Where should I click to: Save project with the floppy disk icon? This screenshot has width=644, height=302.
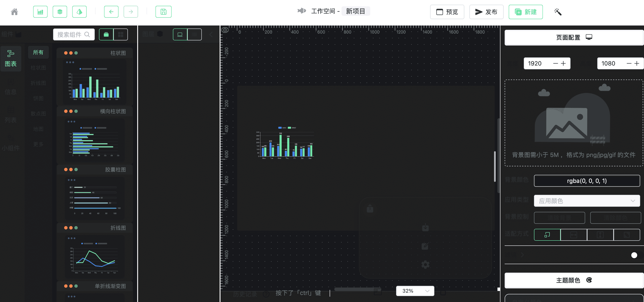click(164, 11)
